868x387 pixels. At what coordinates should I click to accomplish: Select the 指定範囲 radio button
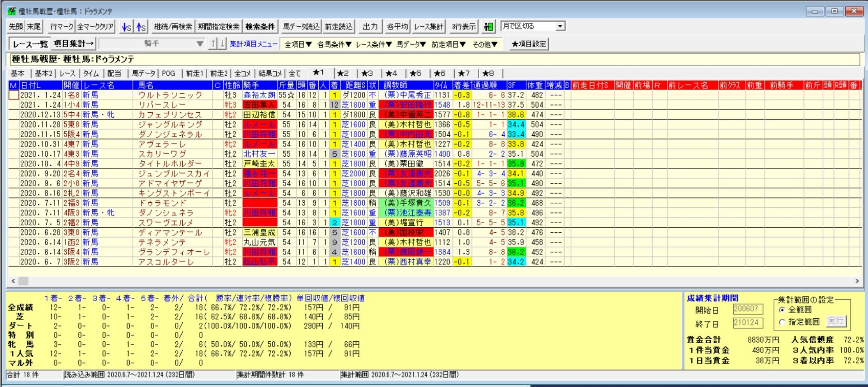[782, 322]
